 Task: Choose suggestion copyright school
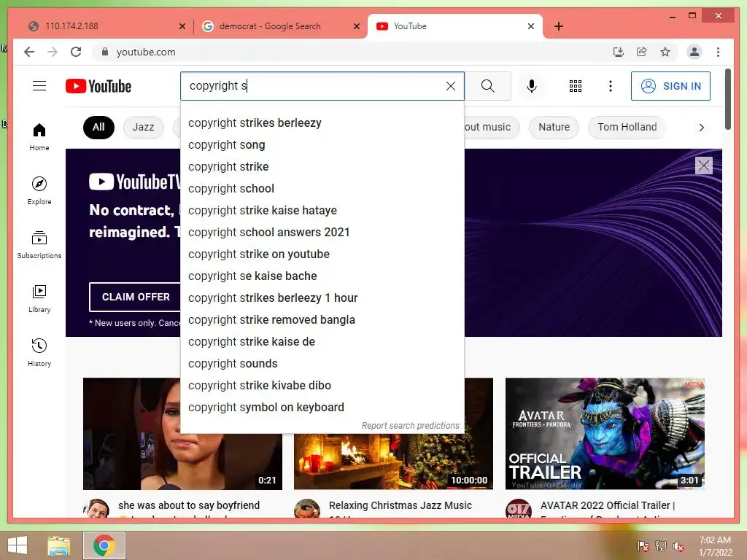coord(322,189)
